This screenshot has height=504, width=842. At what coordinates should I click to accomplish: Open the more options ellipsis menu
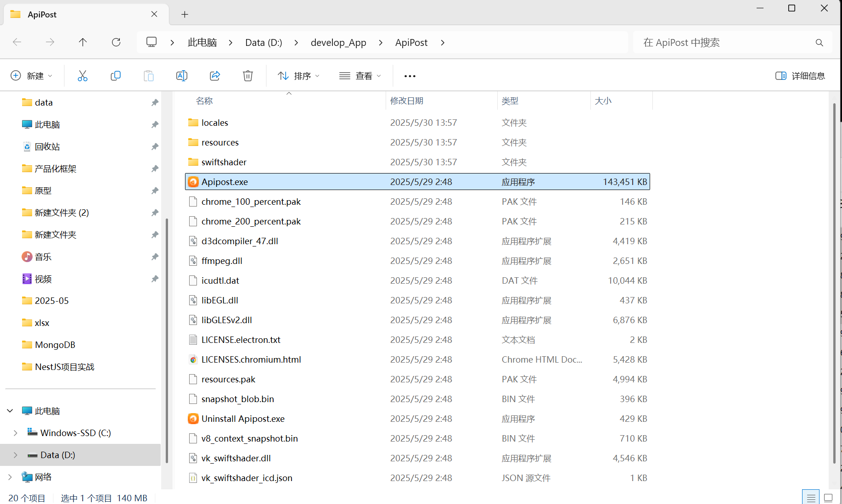click(x=410, y=76)
